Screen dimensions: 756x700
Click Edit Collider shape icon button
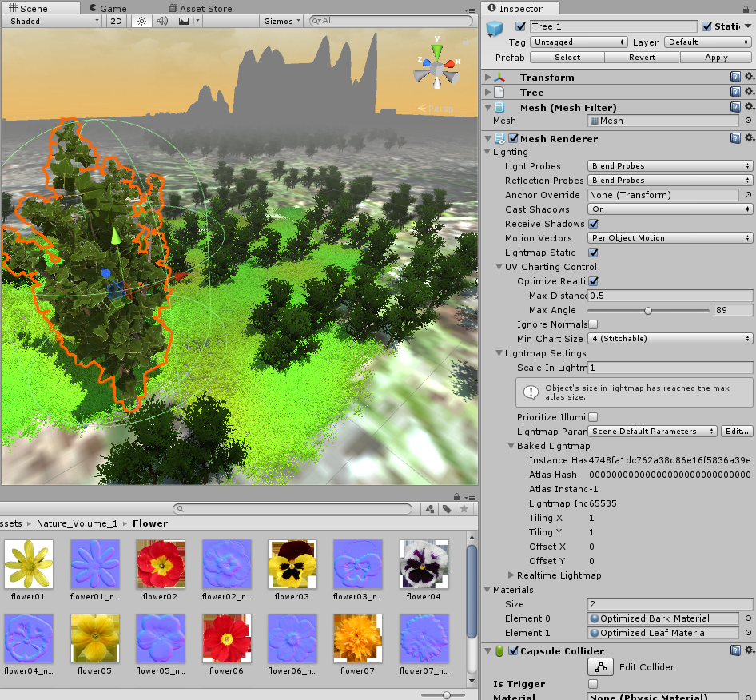point(601,667)
